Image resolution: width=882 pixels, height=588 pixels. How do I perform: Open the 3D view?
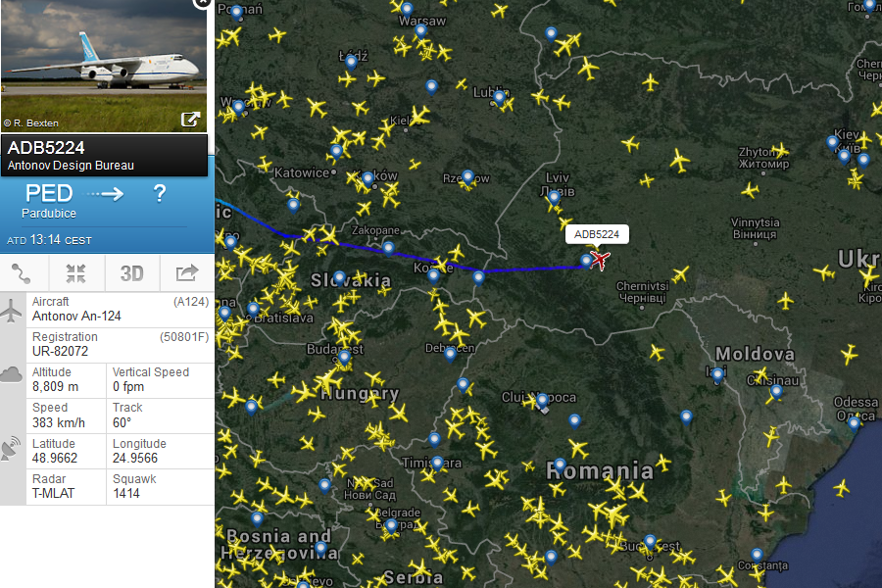coord(132,273)
